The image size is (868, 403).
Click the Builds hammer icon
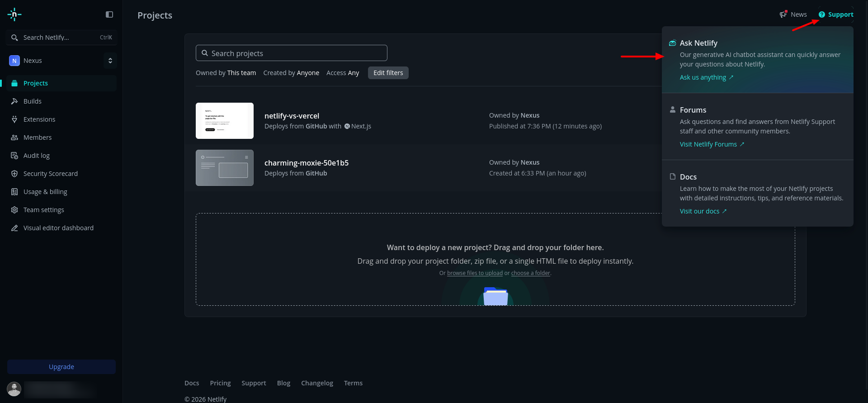point(14,101)
